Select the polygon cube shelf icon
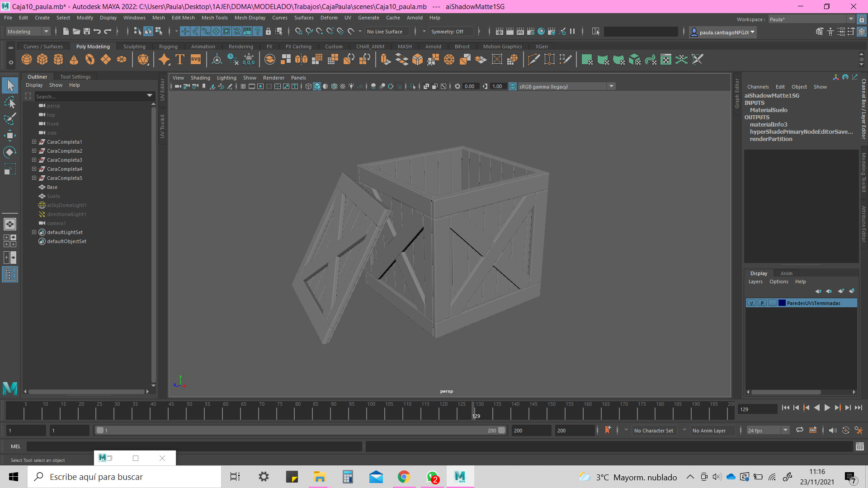This screenshot has height=488, width=868. pos(42,59)
